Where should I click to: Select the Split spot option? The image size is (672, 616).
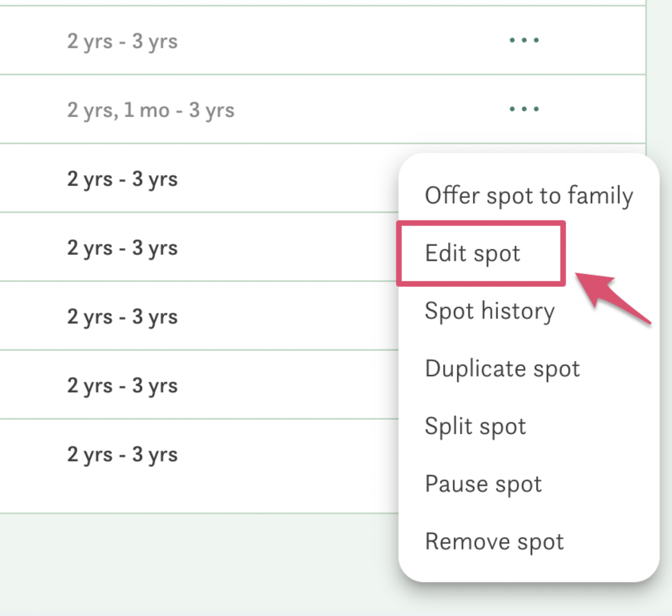tap(475, 427)
